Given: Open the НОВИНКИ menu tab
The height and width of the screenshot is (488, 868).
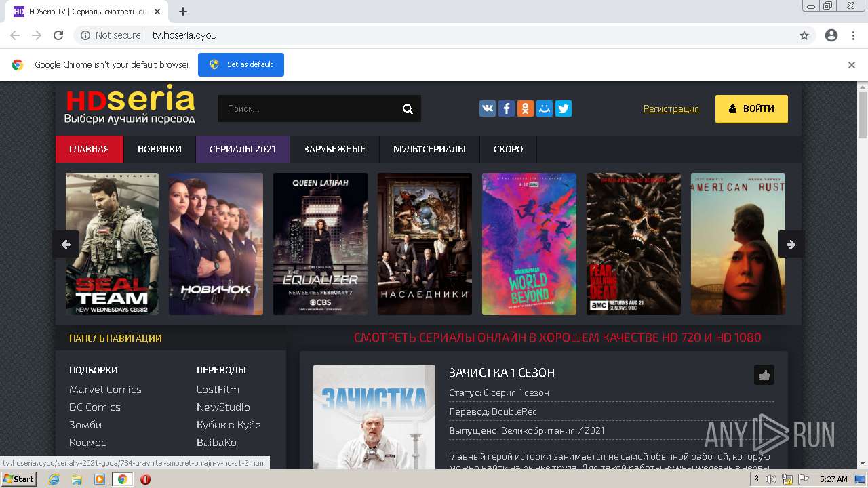Looking at the screenshot, I should pyautogui.click(x=159, y=149).
